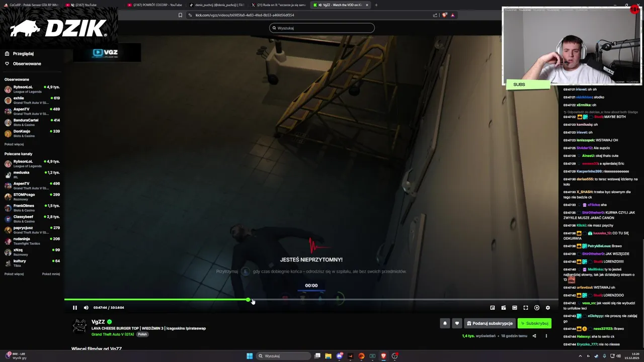
Task: Enter fullscreen mode in the player
Action: 526,308
